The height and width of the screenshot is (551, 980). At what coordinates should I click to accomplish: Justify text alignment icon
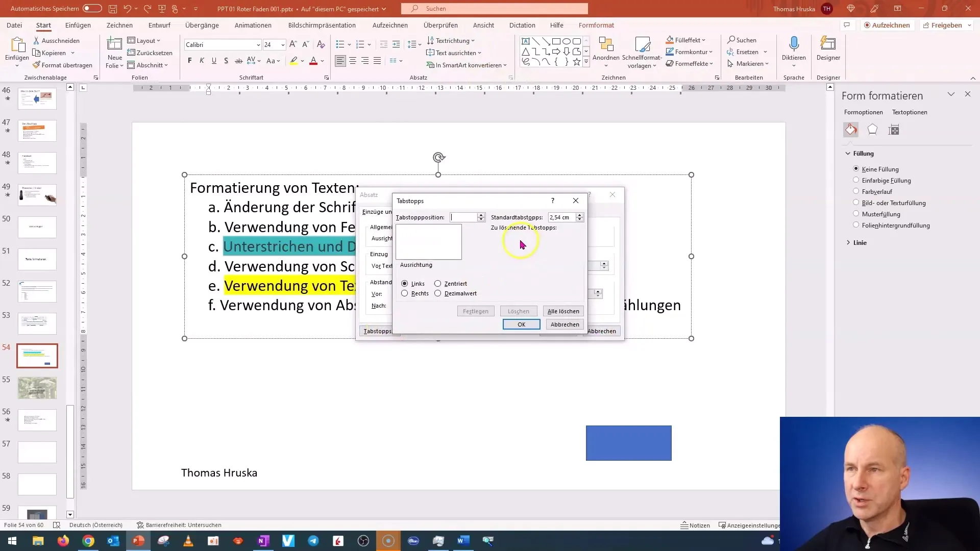pyautogui.click(x=377, y=61)
